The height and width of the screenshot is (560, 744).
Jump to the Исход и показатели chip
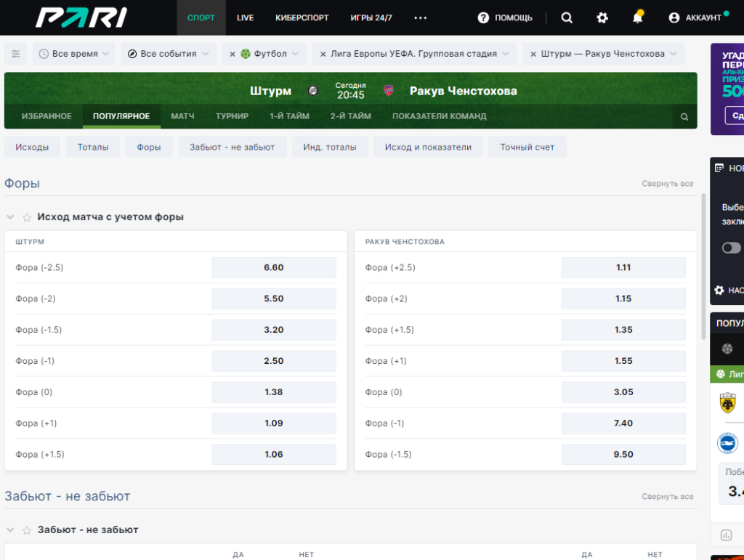[x=428, y=147]
